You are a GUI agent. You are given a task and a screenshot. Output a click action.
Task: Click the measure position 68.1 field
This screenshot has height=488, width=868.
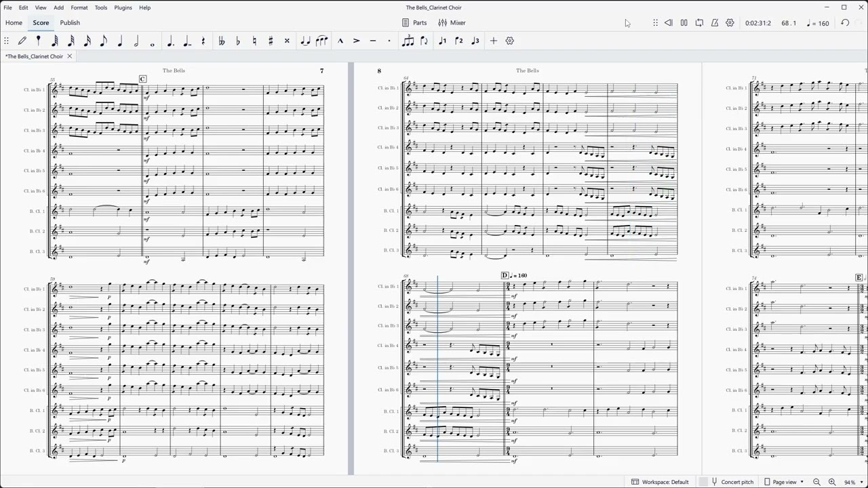coord(788,23)
